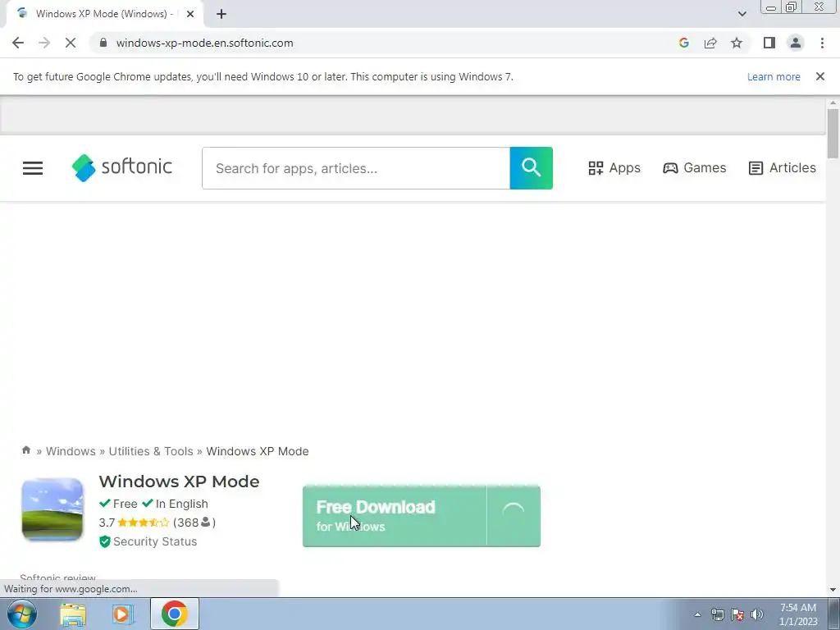Click the Windows XP Mode title heading
This screenshot has height=630, width=840.
point(179,481)
